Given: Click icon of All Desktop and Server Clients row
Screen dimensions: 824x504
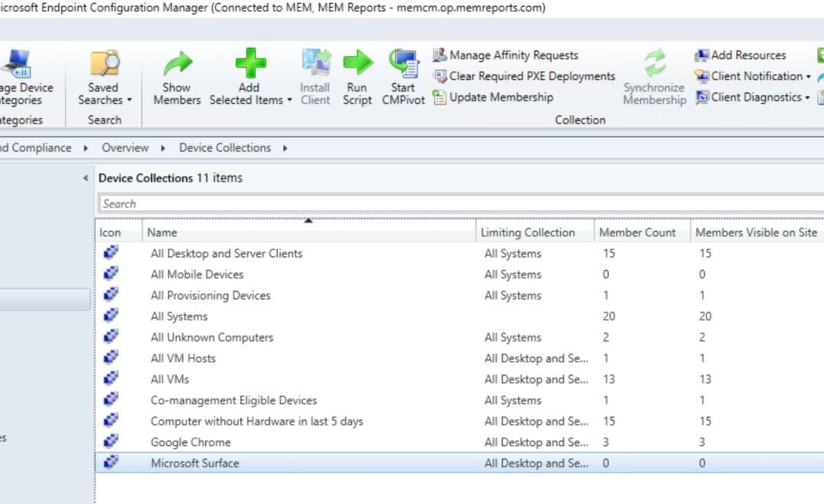Looking at the screenshot, I should (111, 252).
